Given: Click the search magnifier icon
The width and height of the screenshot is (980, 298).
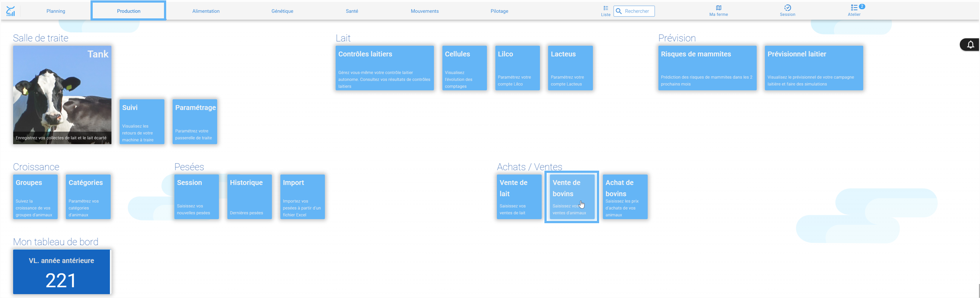Looking at the screenshot, I should (619, 11).
